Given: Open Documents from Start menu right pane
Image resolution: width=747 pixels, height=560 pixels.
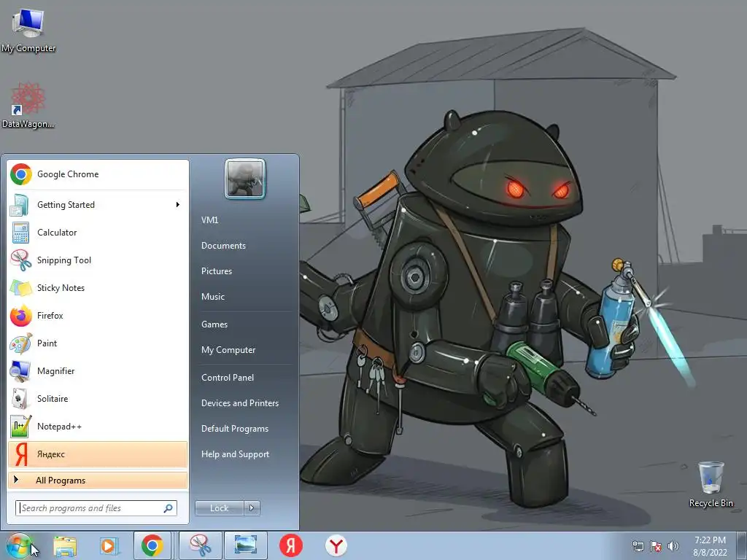Looking at the screenshot, I should 223,246.
